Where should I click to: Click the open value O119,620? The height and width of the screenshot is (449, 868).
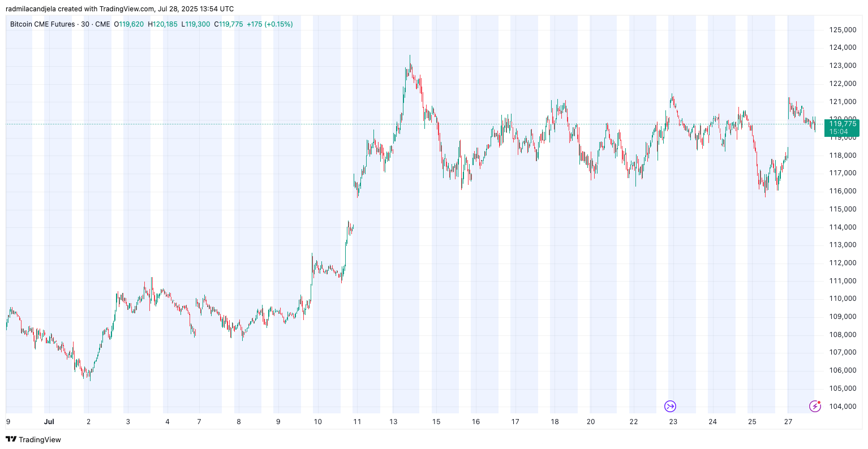click(129, 24)
